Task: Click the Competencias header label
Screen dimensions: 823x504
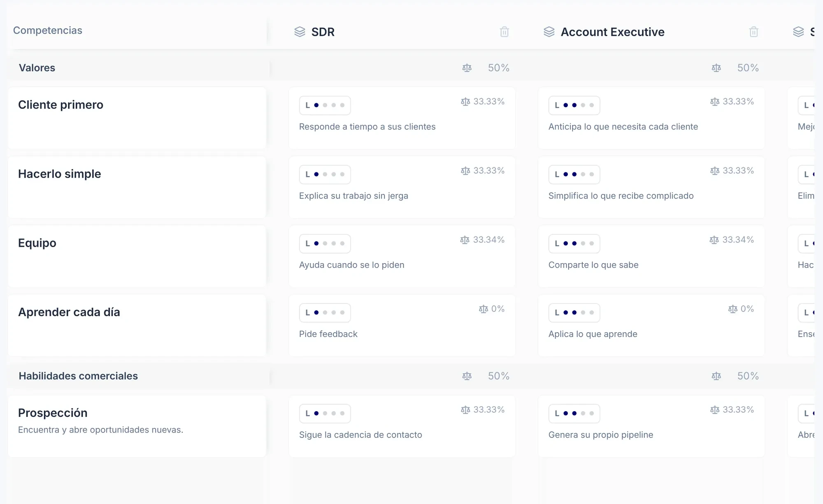Action: [48, 30]
